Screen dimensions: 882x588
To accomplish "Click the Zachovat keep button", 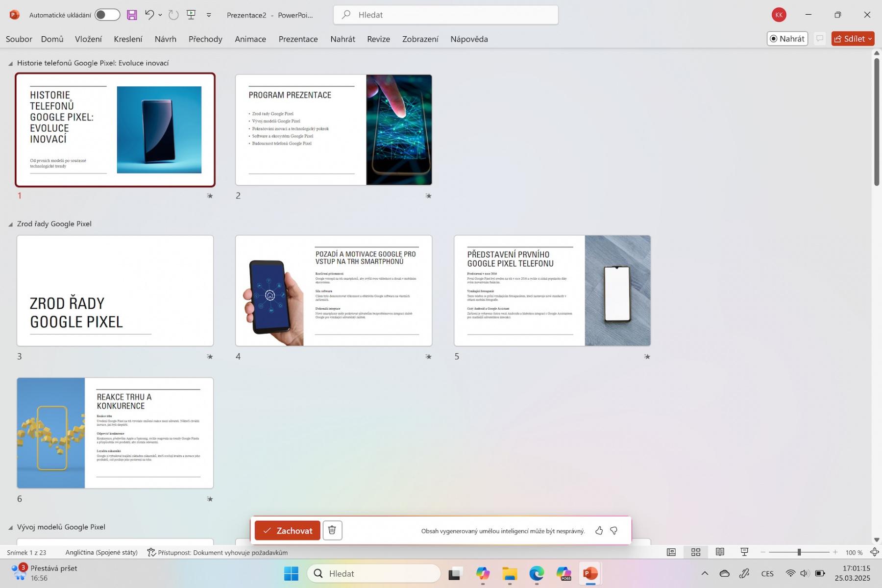I will pyautogui.click(x=287, y=530).
